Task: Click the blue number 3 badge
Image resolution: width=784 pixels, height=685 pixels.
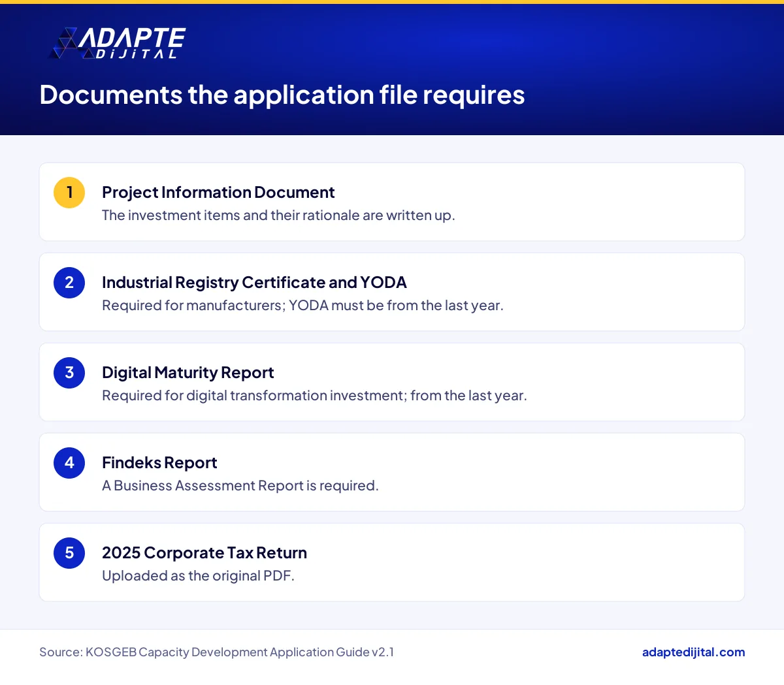Action: click(69, 373)
